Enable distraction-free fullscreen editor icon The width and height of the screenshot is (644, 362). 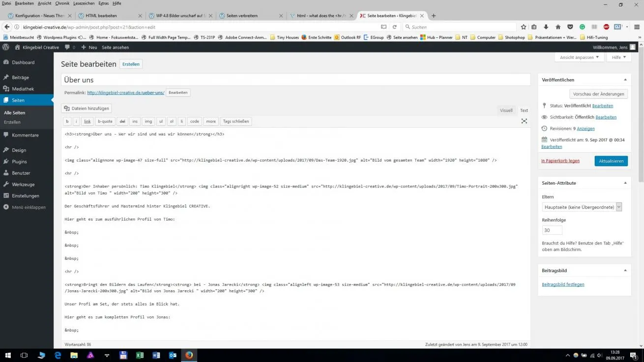click(x=524, y=121)
